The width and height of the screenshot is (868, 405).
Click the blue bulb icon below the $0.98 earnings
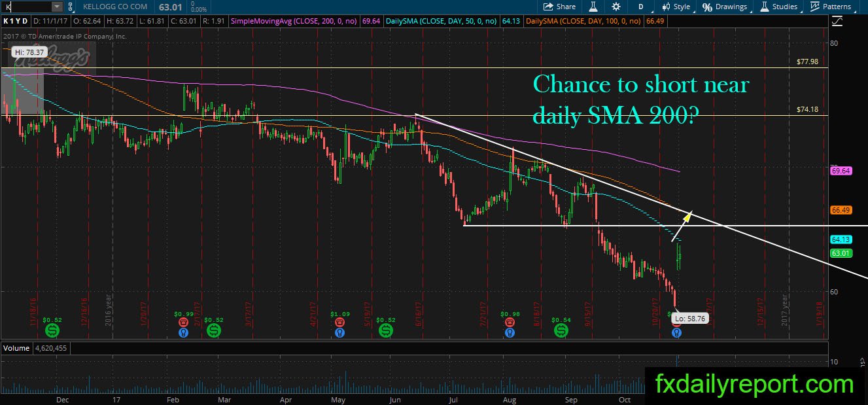pos(510,332)
